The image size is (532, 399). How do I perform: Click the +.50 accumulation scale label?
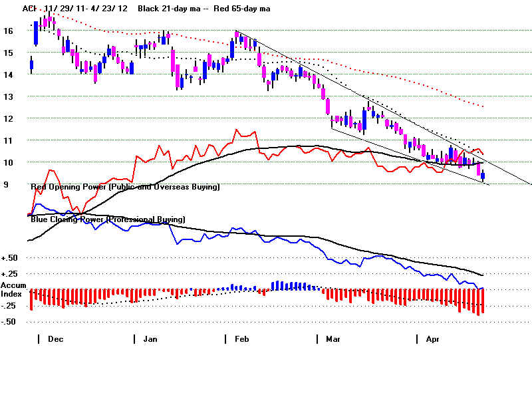[x=11, y=258]
